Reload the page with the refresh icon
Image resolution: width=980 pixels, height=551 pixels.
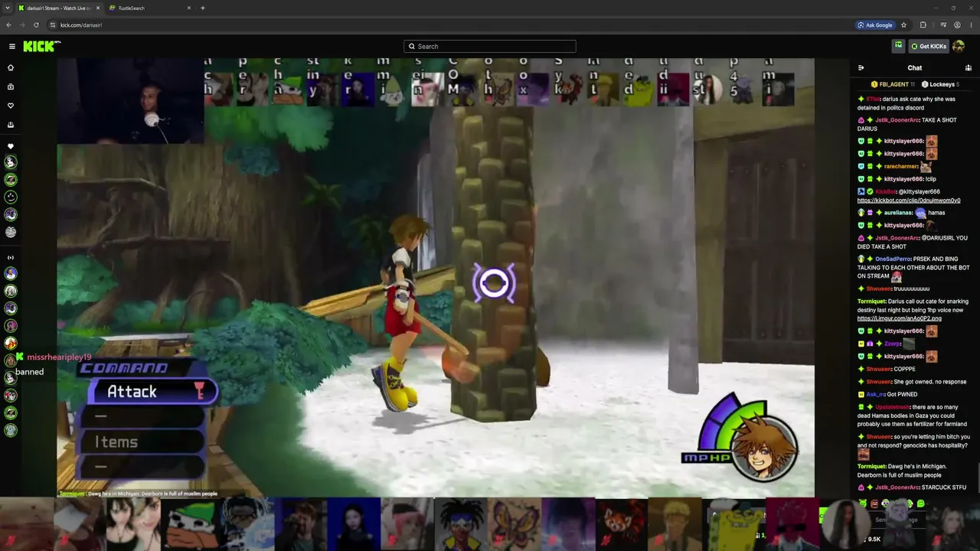(36, 24)
